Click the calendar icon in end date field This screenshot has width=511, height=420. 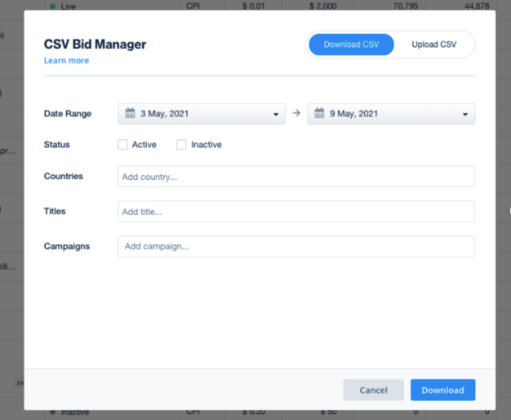[x=319, y=113]
